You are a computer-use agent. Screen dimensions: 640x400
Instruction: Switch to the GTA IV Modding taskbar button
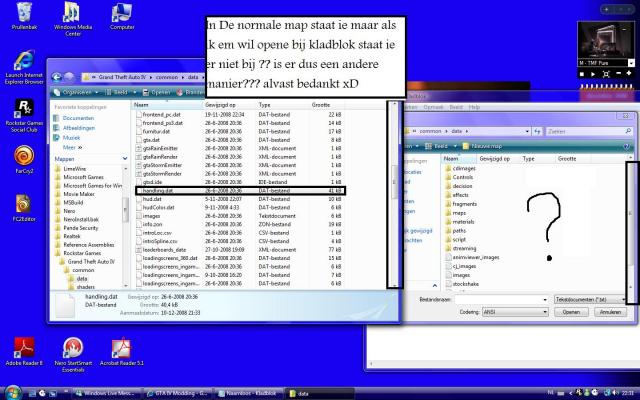point(179,393)
